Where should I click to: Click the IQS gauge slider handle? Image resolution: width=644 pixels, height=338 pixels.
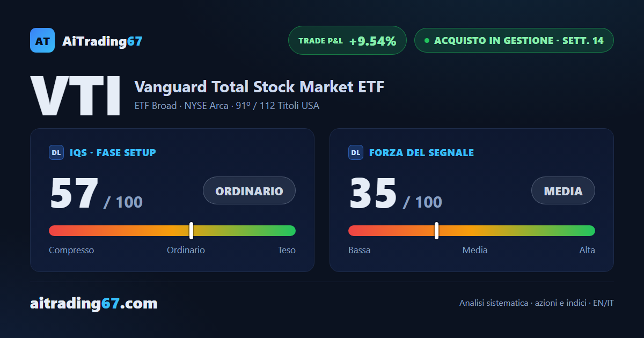[x=191, y=231]
